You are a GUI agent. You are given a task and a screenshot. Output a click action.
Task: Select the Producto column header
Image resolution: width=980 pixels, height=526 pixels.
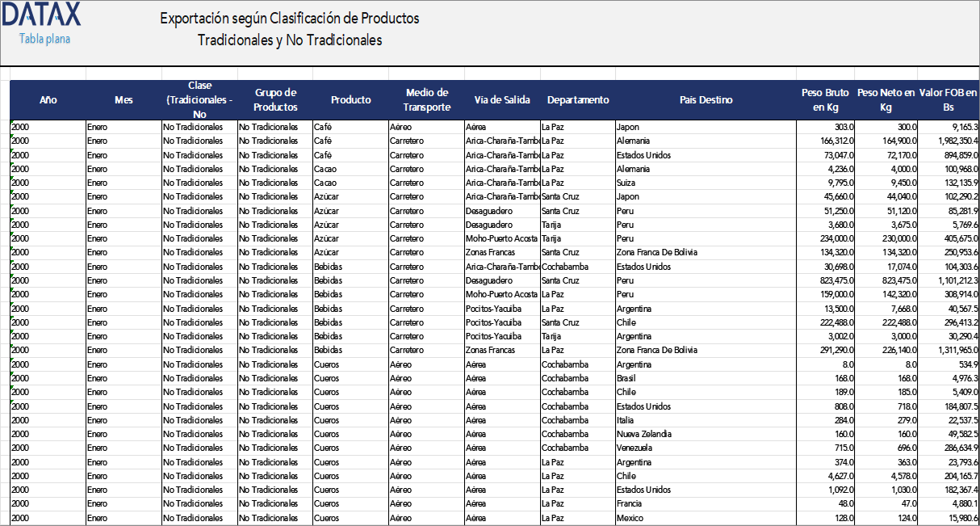tap(350, 100)
